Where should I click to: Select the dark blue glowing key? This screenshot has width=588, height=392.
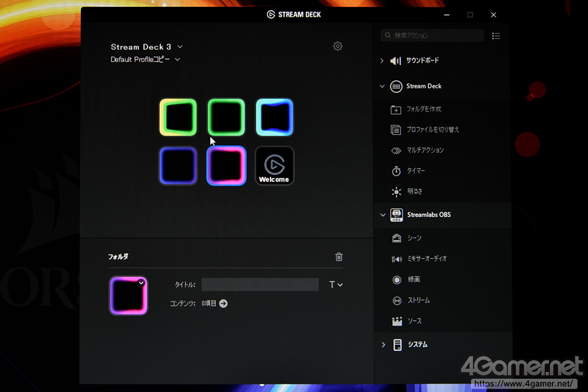click(x=178, y=166)
